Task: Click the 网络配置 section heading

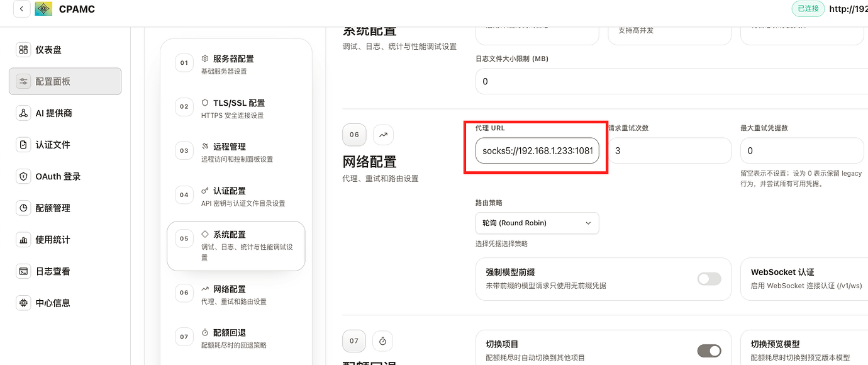Action: point(369,161)
